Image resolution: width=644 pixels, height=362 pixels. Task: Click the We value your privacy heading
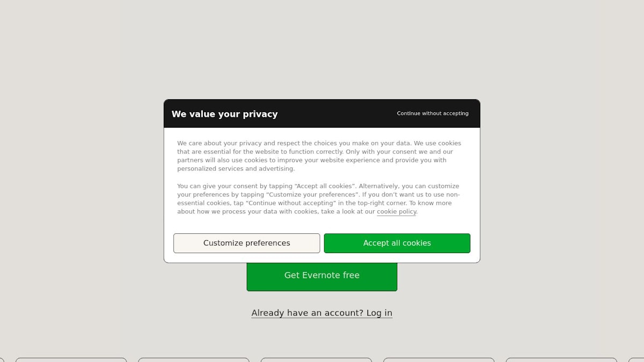click(x=224, y=114)
